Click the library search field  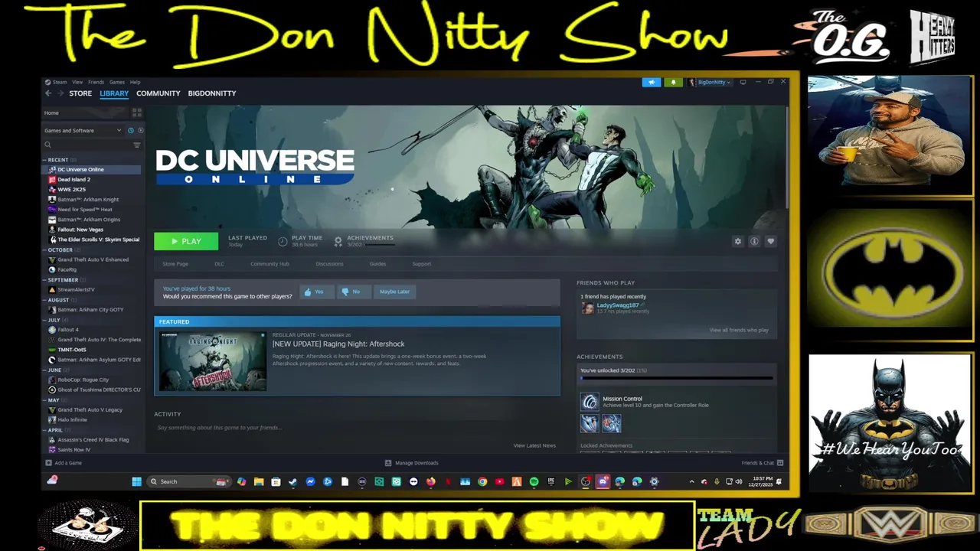[86, 145]
